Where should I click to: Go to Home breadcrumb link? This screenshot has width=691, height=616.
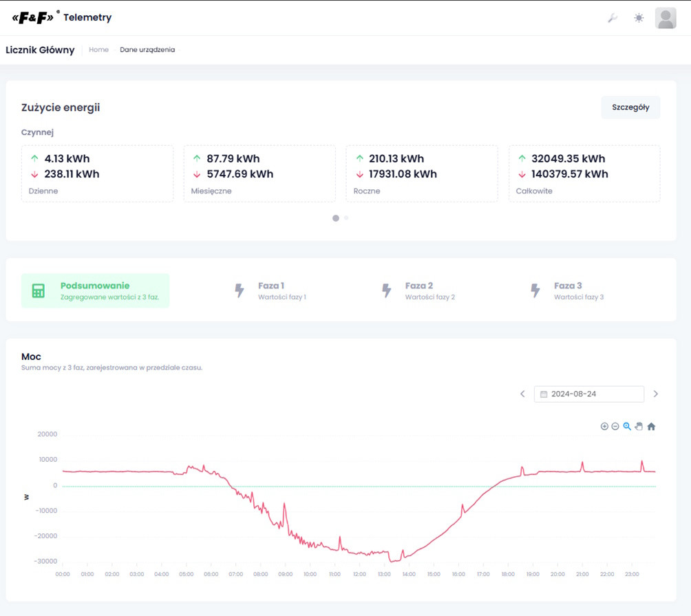98,50
